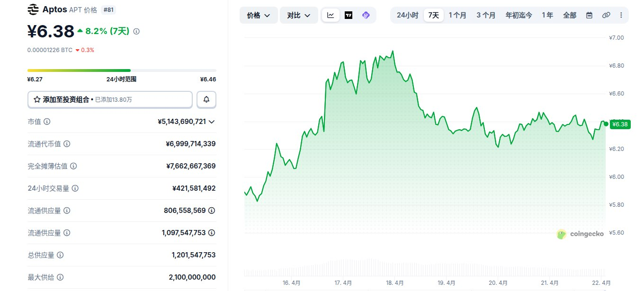The image size is (644, 291).
Task: Click the star icon on 添加至投资组合
Action: tap(37, 100)
